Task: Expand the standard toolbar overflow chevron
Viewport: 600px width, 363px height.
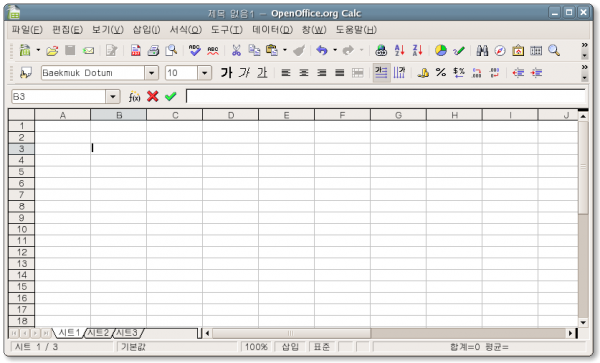Action: click(584, 45)
